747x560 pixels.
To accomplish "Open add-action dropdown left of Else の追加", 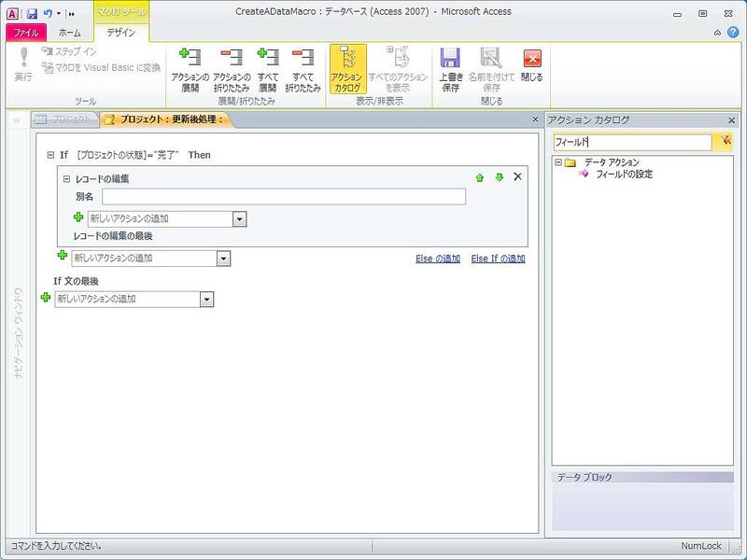I will (x=223, y=259).
